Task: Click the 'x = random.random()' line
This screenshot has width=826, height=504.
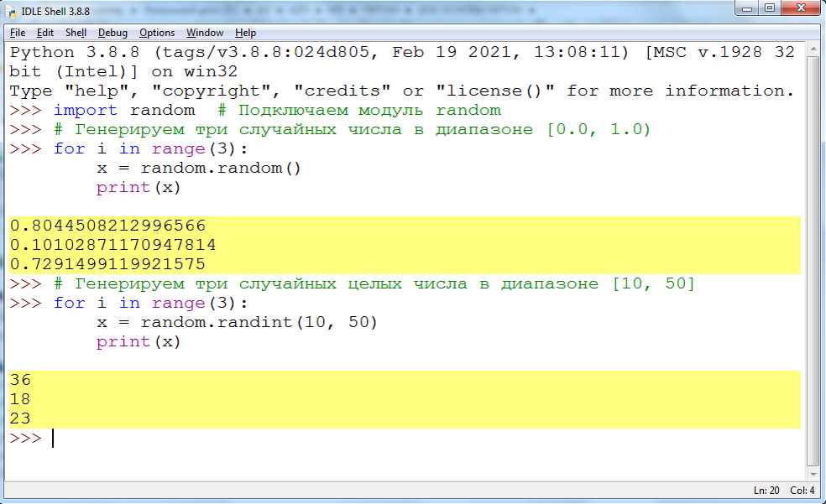Action: [x=199, y=169]
